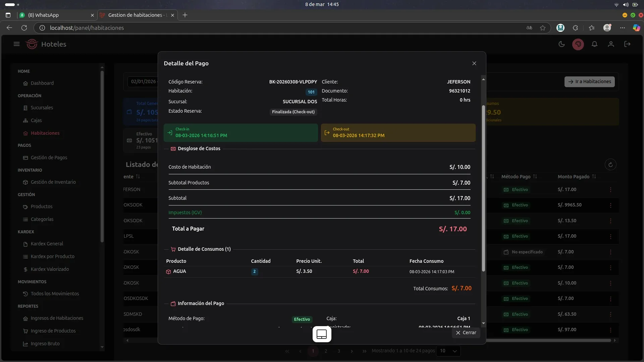Open Gestión de Pagos in sidebar
The height and width of the screenshot is (362, 644).
tap(49, 158)
